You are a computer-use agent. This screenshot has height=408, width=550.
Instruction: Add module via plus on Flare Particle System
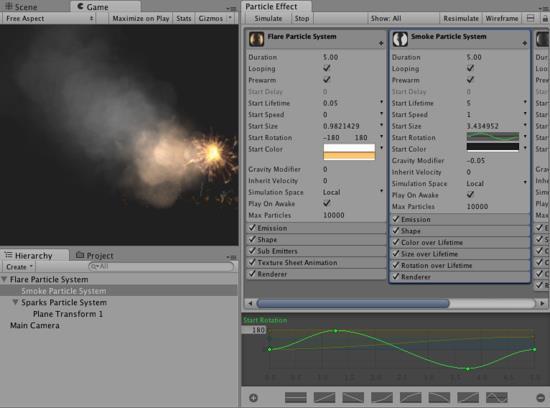tap(381, 43)
